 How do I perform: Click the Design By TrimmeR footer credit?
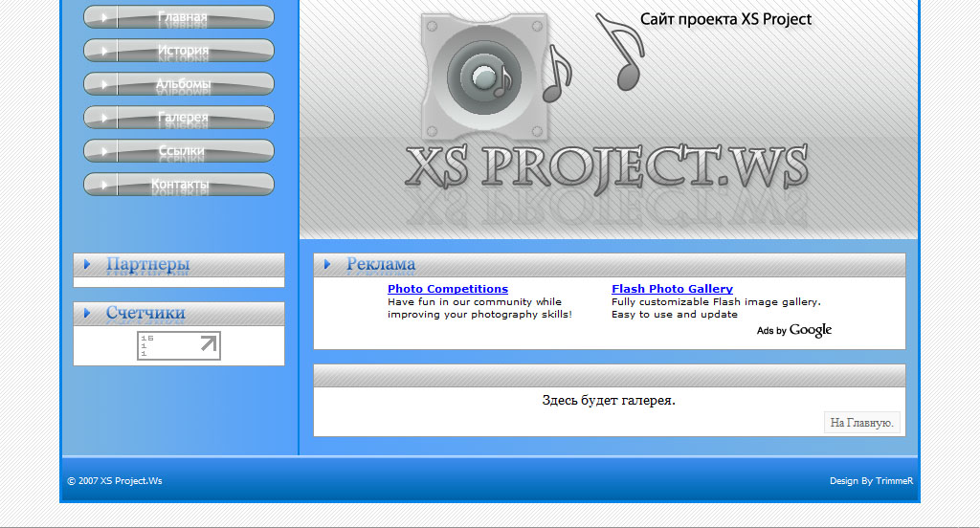(871, 480)
